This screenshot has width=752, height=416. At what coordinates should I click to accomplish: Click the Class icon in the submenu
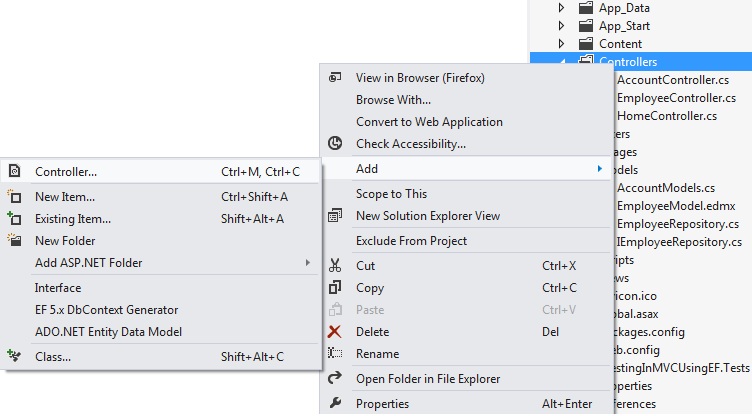pyautogui.click(x=14, y=356)
